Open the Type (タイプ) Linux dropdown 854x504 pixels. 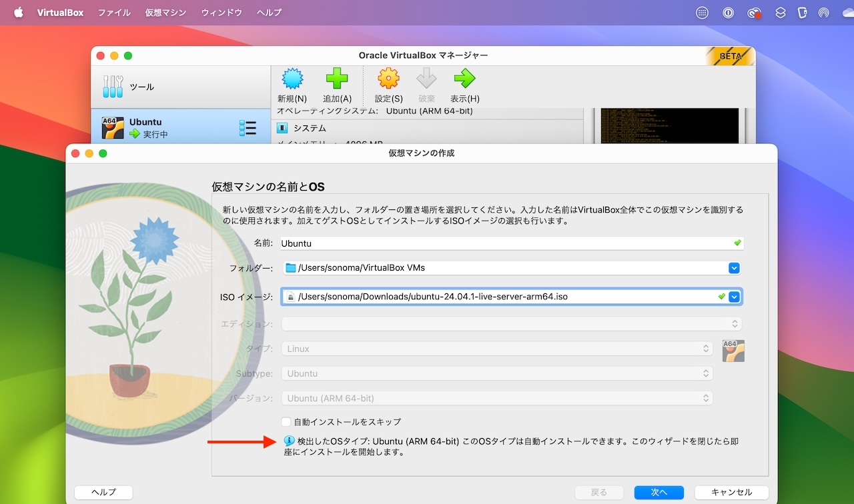tap(497, 349)
